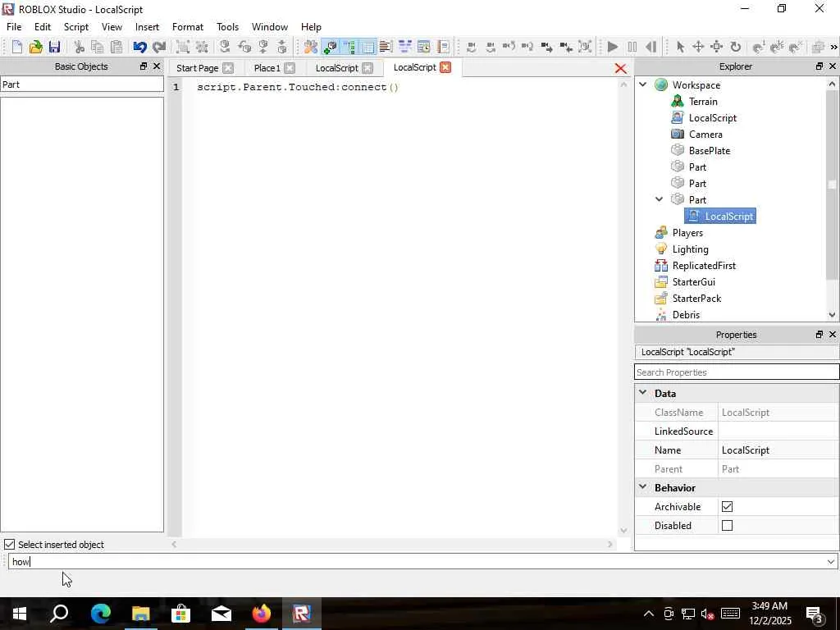Toggle the Disabled checkbox
Viewport: 840px width, 630px height.
727,526
